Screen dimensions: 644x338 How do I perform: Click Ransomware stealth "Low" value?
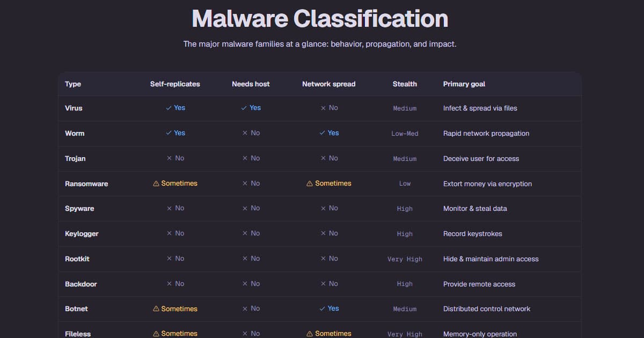coord(405,183)
